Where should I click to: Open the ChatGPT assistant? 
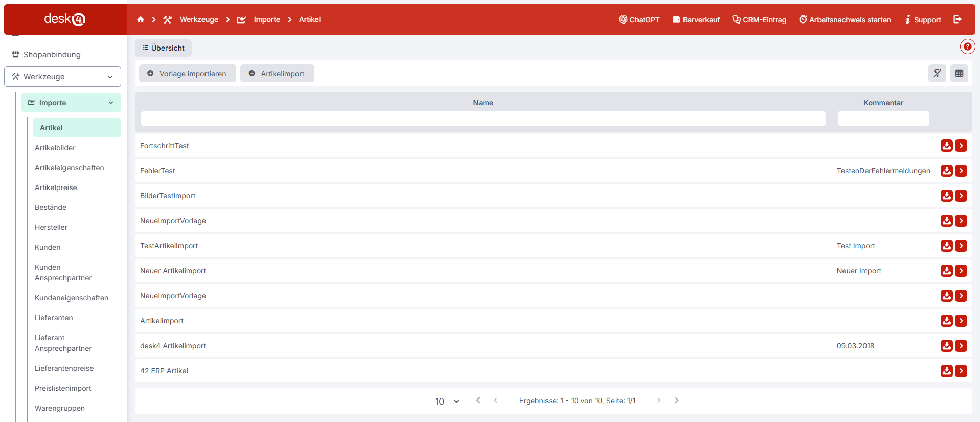[x=639, y=19]
